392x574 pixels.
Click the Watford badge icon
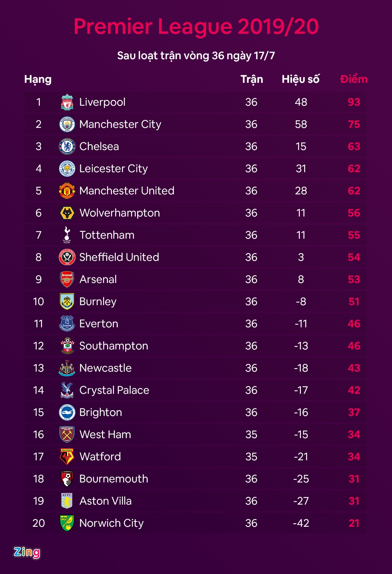[67, 457]
